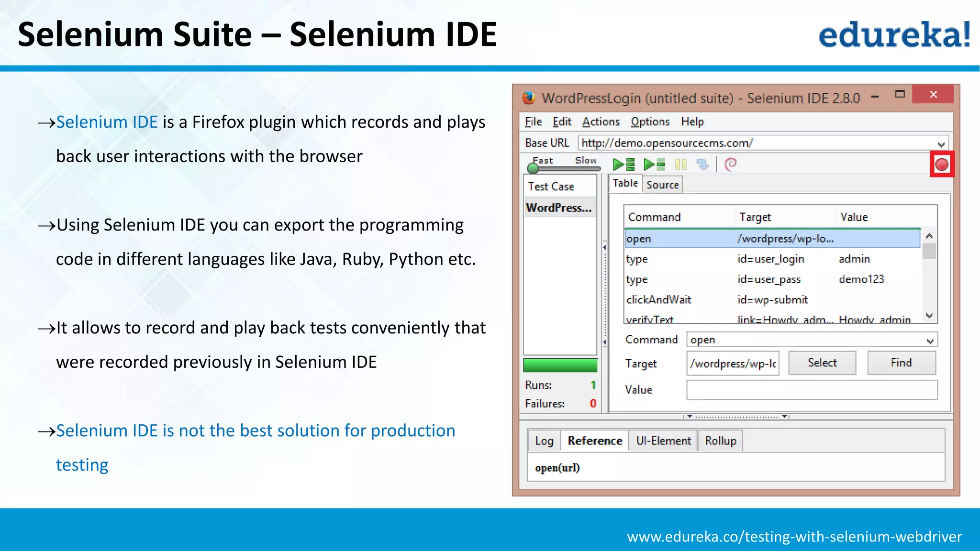Open the Help menu
The width and height of the screenshot is (980, 551).
(x=692, y=121)
